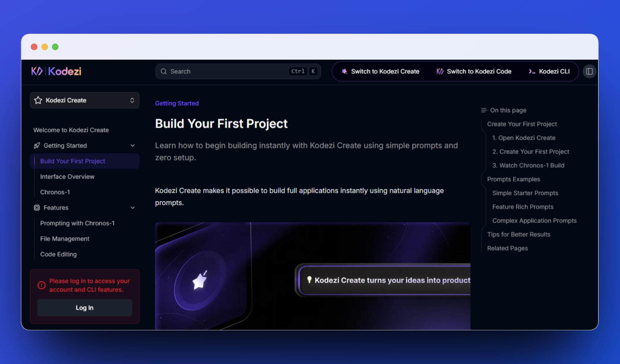The width and height of the screenshot is (620, 364).
Task: Jump to 1. Open Kodezi Create
Action: pyautogui.click(x=524, y=138)
